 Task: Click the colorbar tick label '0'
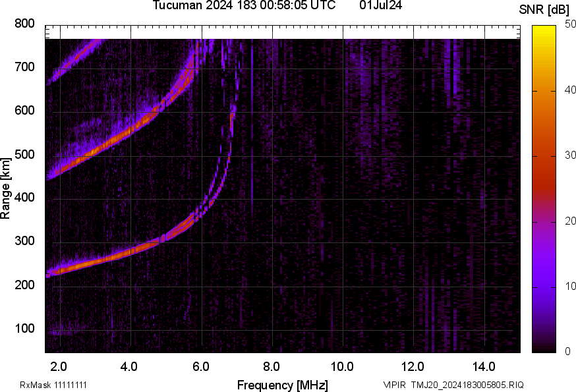568,352
